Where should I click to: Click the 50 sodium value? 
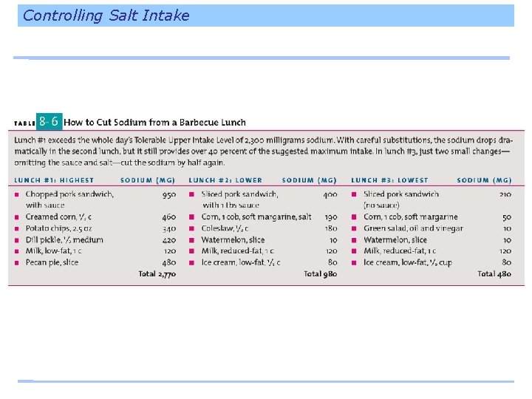pos(507,217)
